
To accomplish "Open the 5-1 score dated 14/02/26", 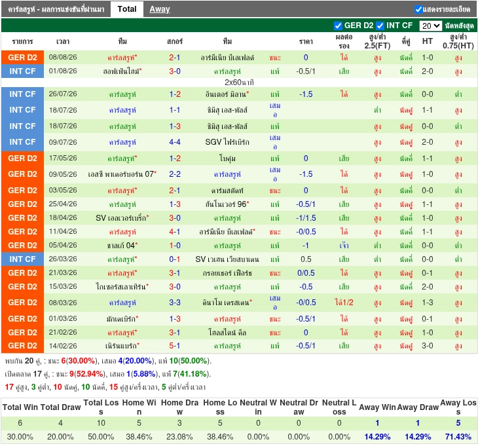I will tap(175, 346).
